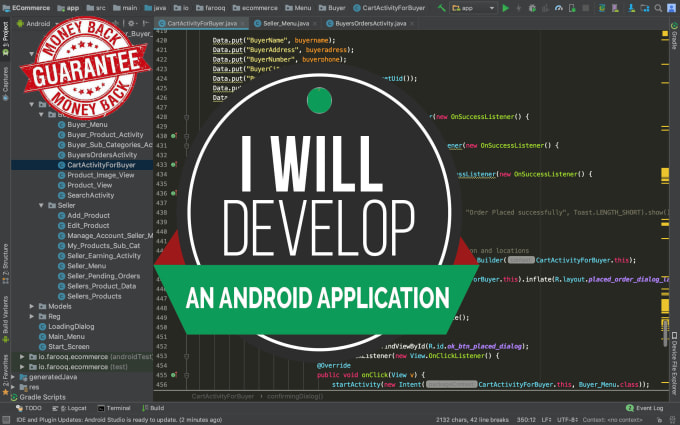Click the Gradle Scripts node icon
The width and height of the screenshot is (680, 425).
[x=14, y=397]
